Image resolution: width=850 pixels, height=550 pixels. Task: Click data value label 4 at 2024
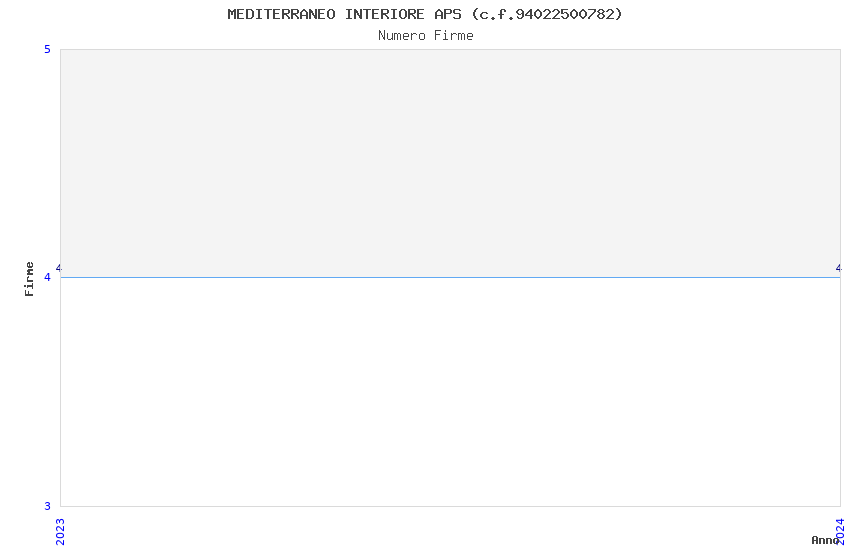point(839,268)
